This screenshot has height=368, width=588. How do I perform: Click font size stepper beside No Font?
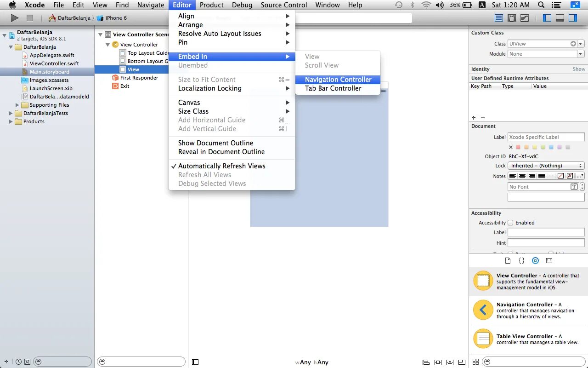point(582,187)
